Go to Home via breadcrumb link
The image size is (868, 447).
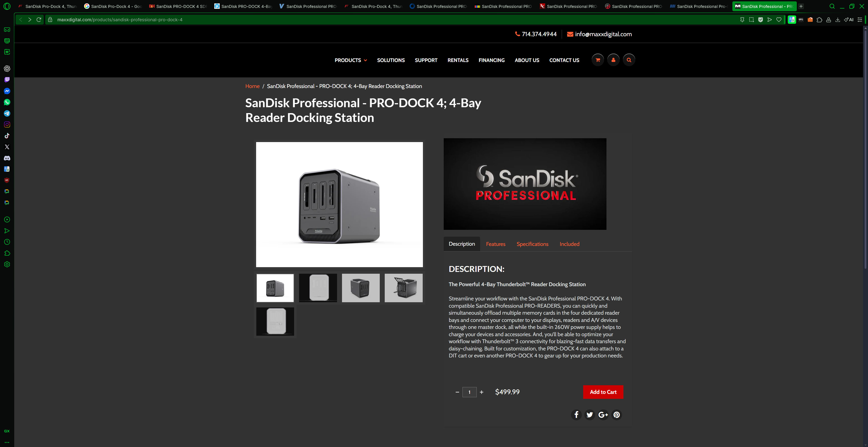[x=252, y=86]
